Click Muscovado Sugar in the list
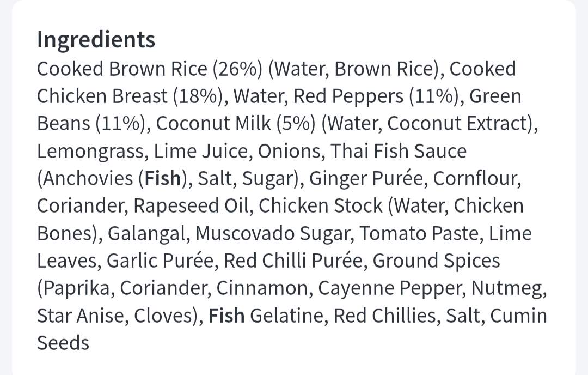The width and height of the screenshot is (588, 375). coord(274,233)
